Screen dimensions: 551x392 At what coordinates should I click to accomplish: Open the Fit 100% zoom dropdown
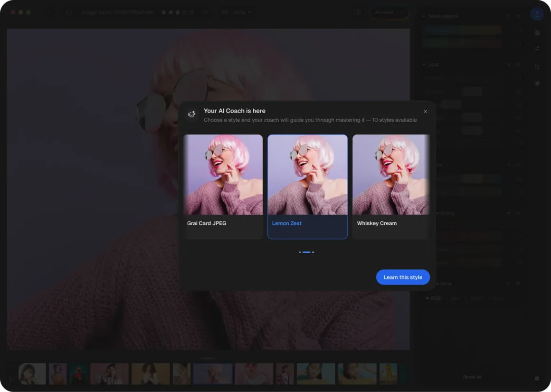(237, 12)
